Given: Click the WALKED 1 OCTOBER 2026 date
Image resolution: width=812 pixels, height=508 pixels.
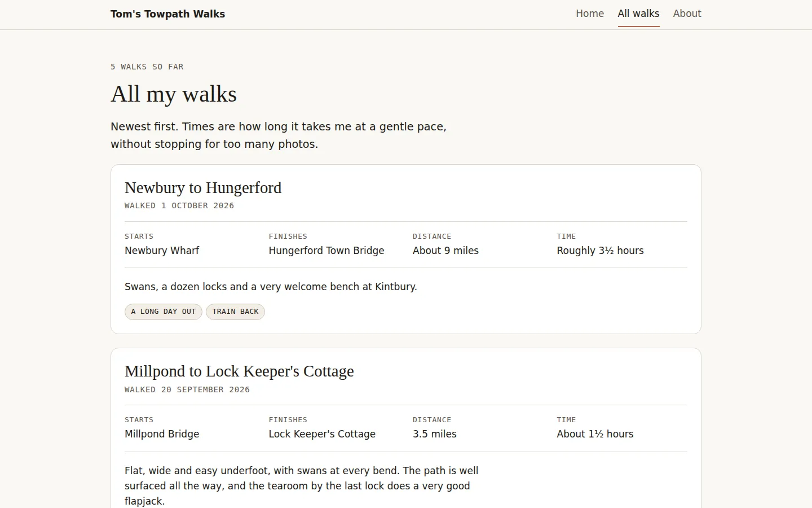Looking at the screenshot, I should (x=179, y=205).
